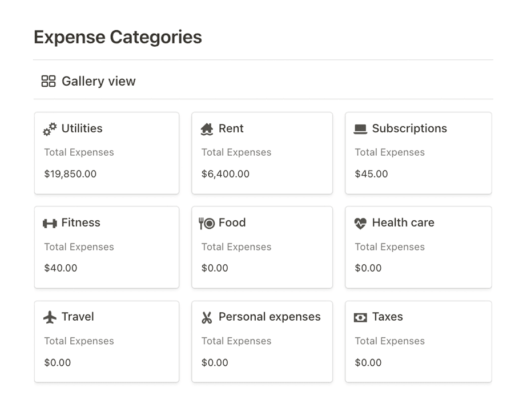Click the gear icon on Utilities card

(x=50, y=128)
